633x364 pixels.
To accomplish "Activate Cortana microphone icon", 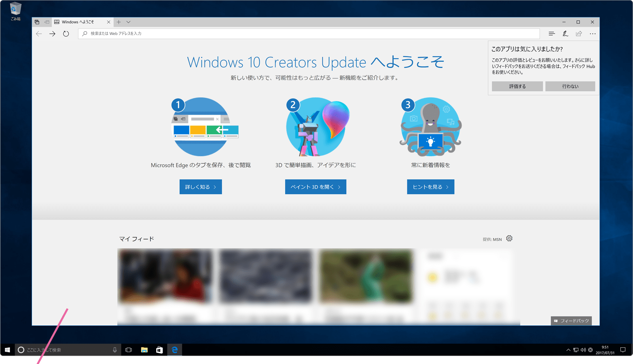I will [x=115, y=350].
